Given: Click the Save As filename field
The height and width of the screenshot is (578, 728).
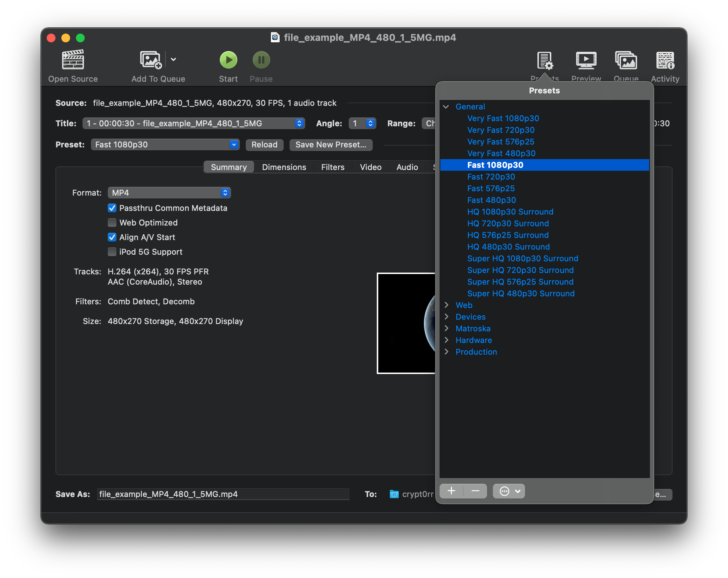Looking at the screenshot, I should (x=223, y=494).
